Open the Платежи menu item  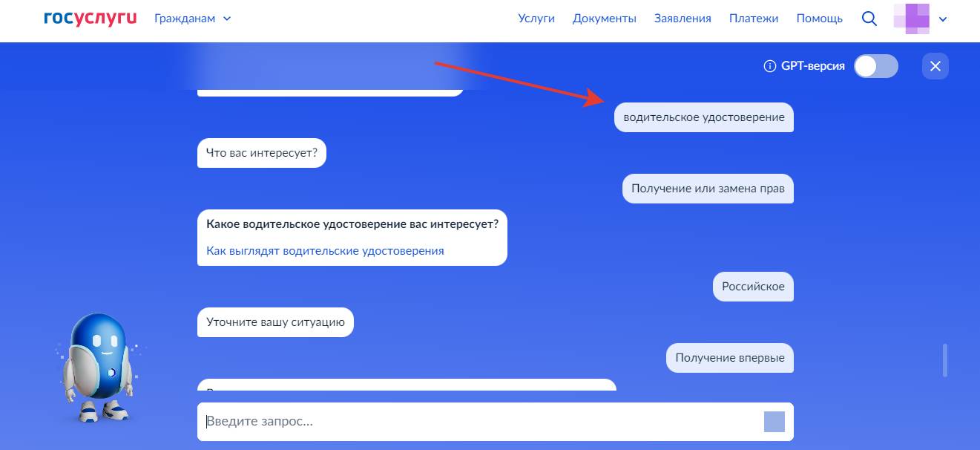click(x=754, y=19)
